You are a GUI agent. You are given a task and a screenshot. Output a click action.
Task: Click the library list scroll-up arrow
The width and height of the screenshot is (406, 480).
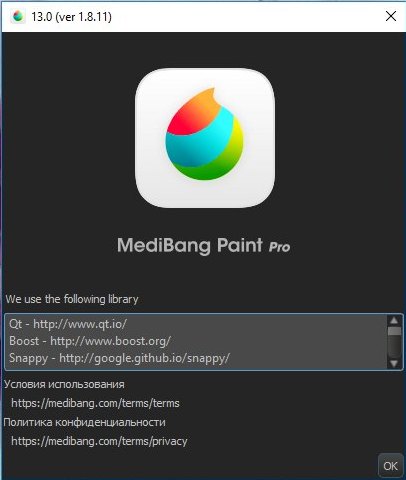[x=394, y=321]
